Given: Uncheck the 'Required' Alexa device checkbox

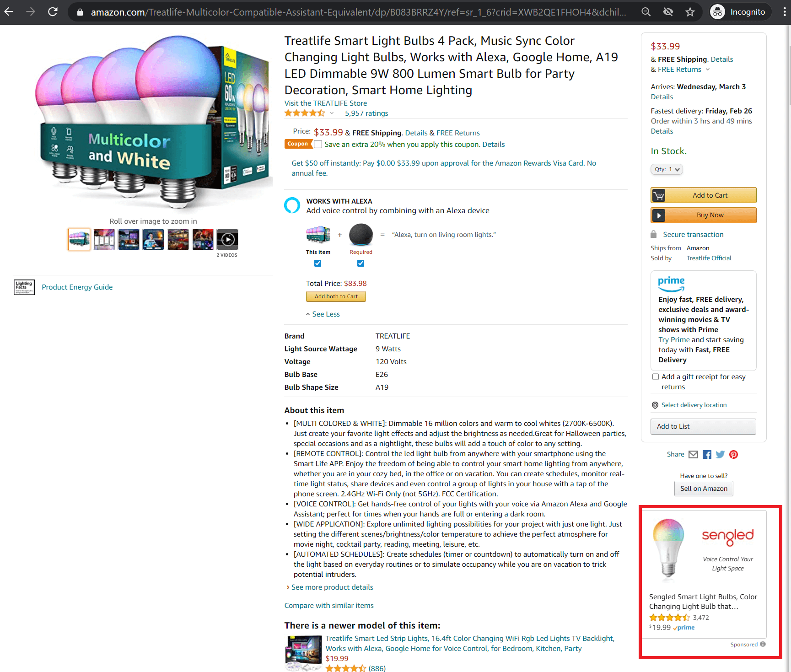Looking at the screenshot, I should pos(361,263).
